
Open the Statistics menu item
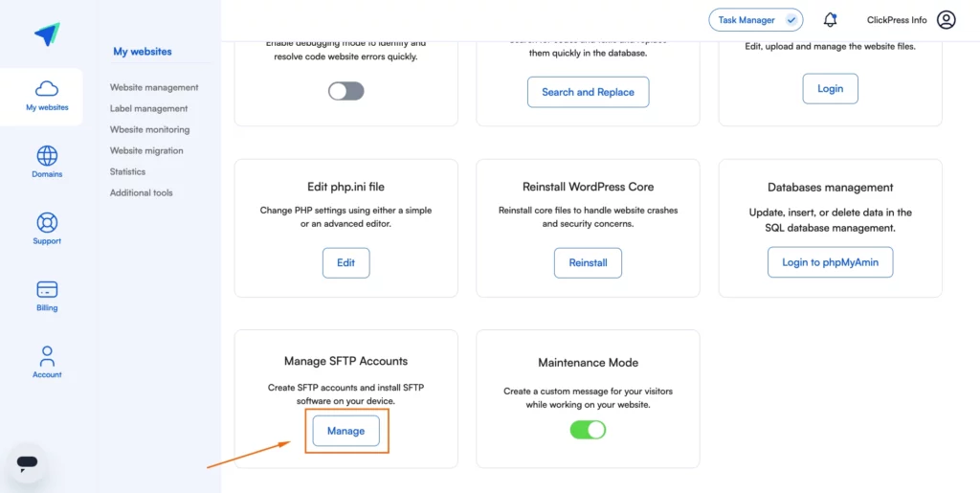[x=127, y=171]
